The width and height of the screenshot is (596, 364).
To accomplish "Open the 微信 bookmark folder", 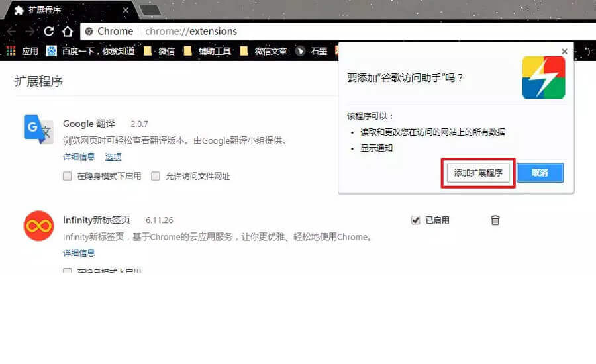I will pyautogui.click(x=159, y=51).
